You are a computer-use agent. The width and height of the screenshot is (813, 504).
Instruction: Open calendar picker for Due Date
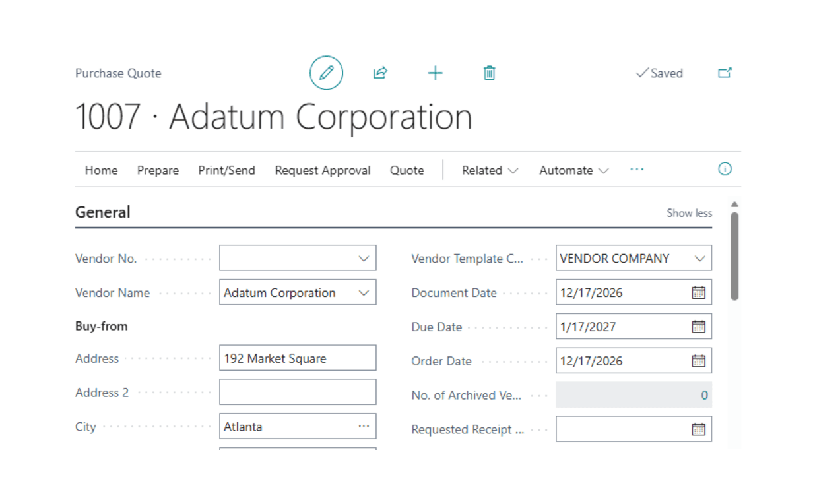pyautogui.click(x=698, y=327)
